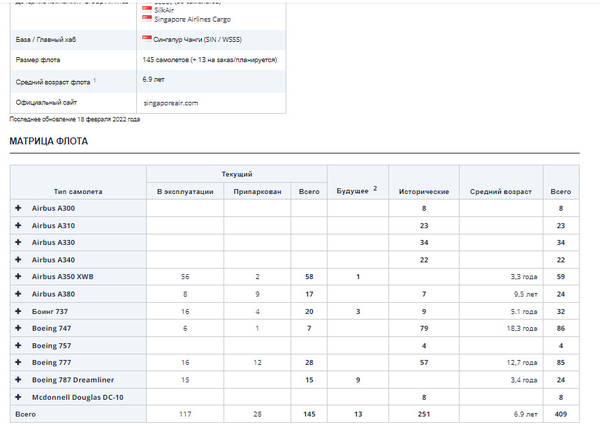Image resolution: width=600 pixels, height=427 pixels.
Task: Click the Boeing 747 aircraft name
Action: click(x=51, y=328)
